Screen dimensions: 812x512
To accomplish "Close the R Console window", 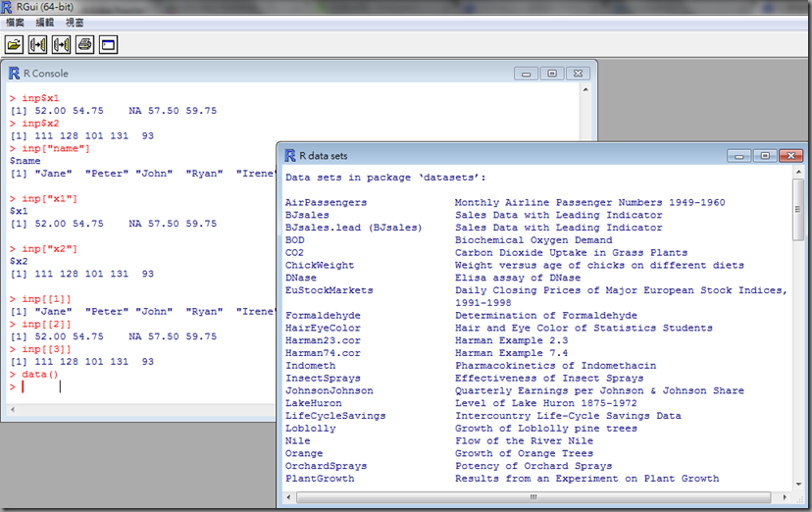I will click(x=578, y=74).
